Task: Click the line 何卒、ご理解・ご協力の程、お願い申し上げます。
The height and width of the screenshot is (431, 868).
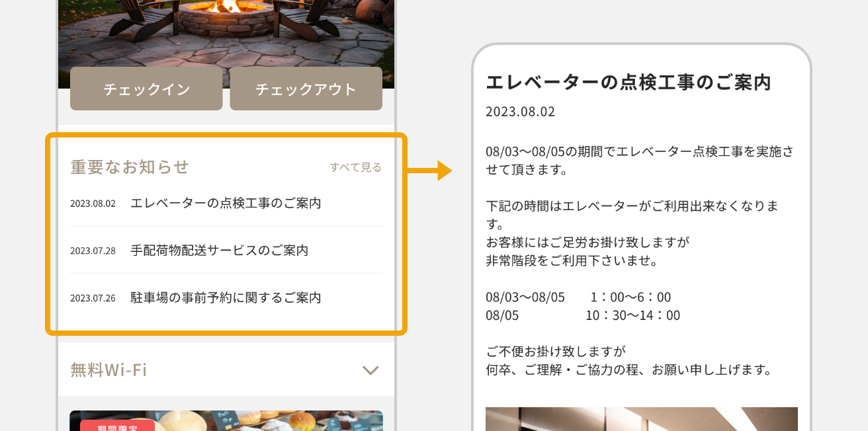Action: point(629,370)
